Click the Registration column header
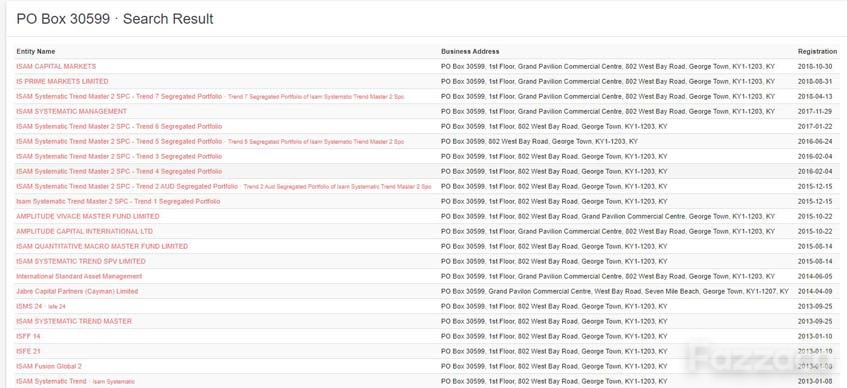 tap(817, 51)
